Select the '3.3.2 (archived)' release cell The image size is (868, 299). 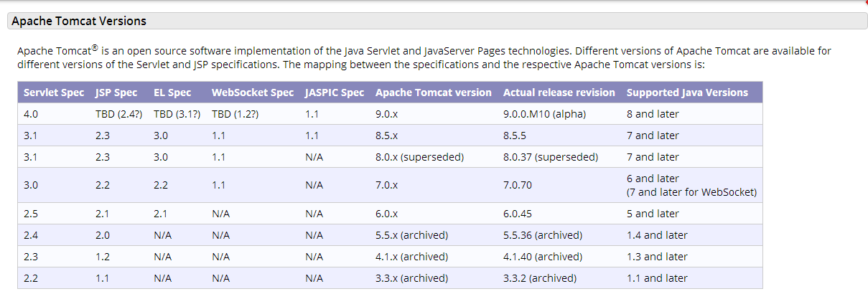pos(540,278)
